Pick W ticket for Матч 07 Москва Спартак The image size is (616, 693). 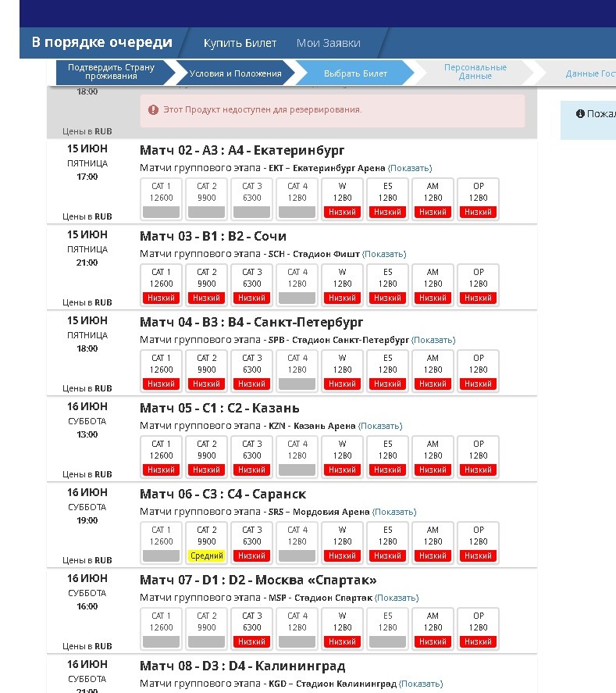click(342, 628)
